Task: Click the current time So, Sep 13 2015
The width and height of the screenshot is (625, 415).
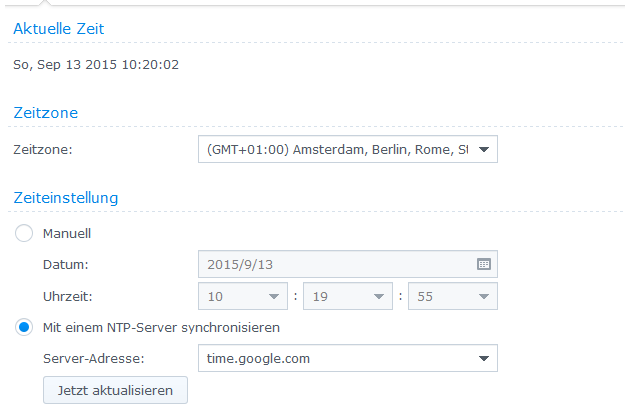Action: 97,65
